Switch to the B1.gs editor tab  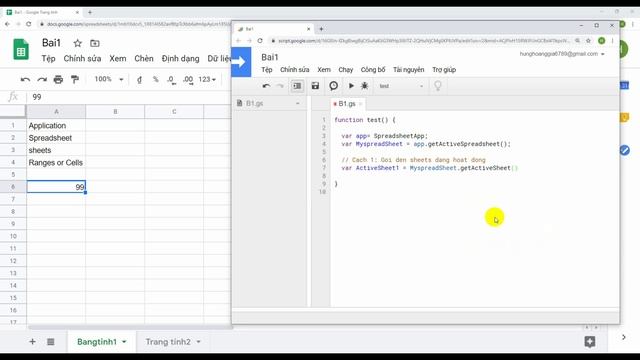click(x=347, y=104)
